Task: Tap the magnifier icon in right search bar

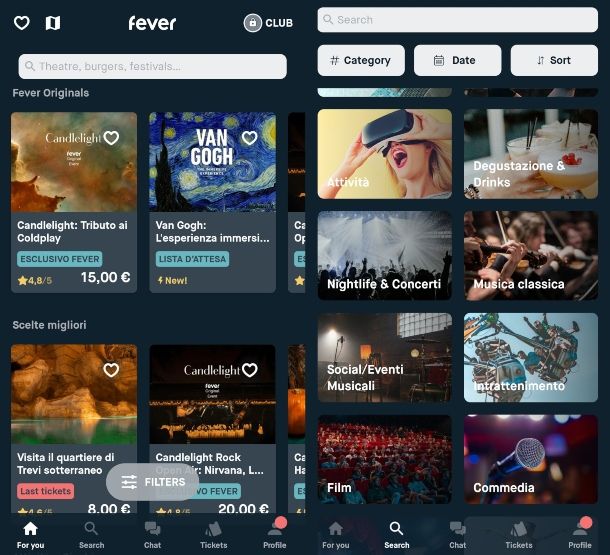Action: click(x=328, y=19)
